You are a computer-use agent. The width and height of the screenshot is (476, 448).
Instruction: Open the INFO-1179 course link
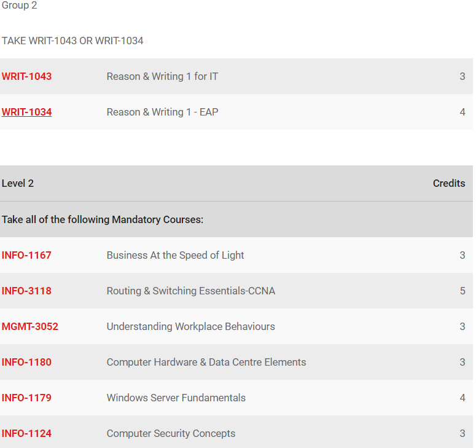click(x=26, y=398)
